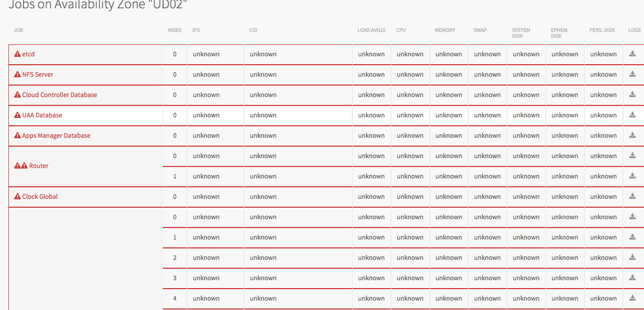
Task: Select the etcd row's IPS unknown value
Action: 206,54
